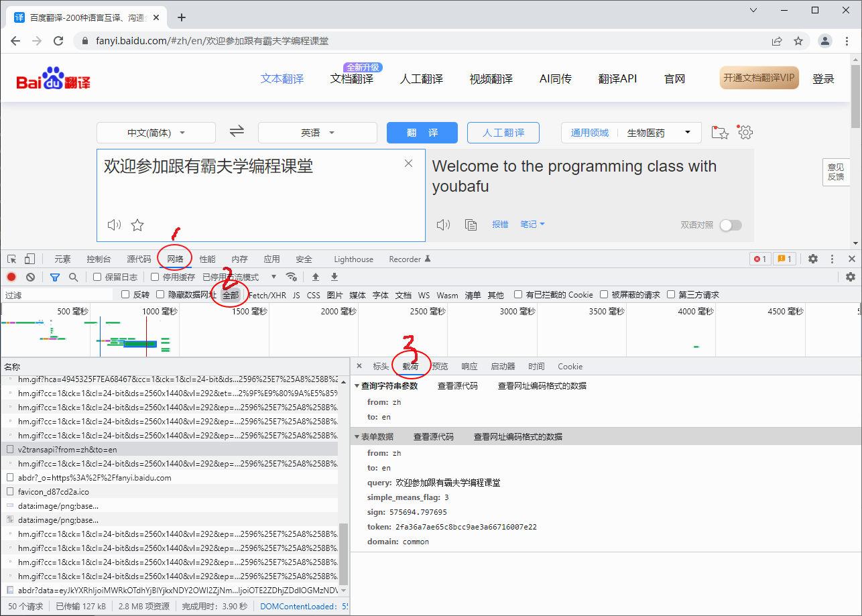
Task: Share this page icon in address bar
Action: tap(776, 41)
